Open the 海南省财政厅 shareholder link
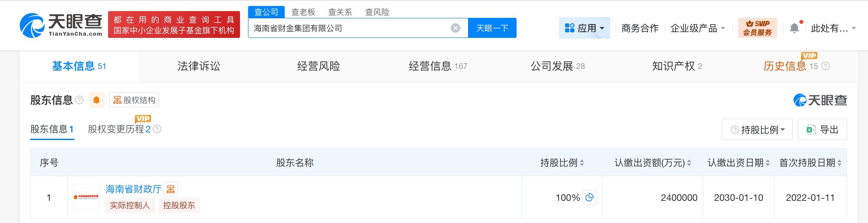The image size is (868, 223). click(133, 189)
